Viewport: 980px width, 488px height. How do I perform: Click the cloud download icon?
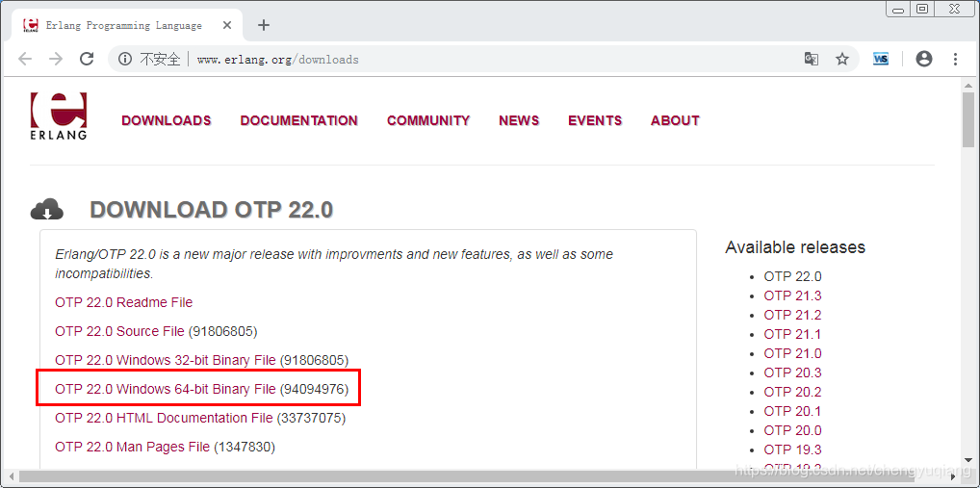click(x=47, y=209)
